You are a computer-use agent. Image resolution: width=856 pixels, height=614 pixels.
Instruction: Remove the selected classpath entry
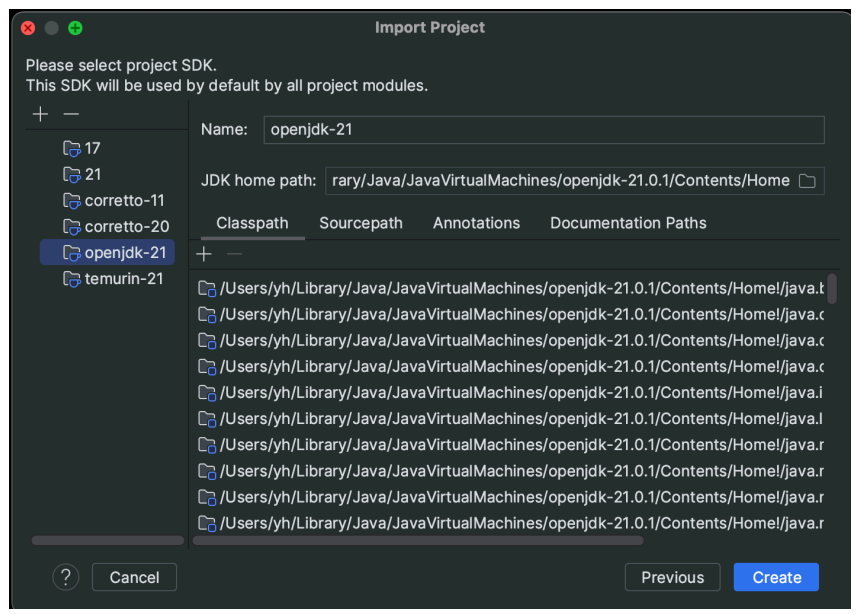pyautogui.click(x=234, y=254)
